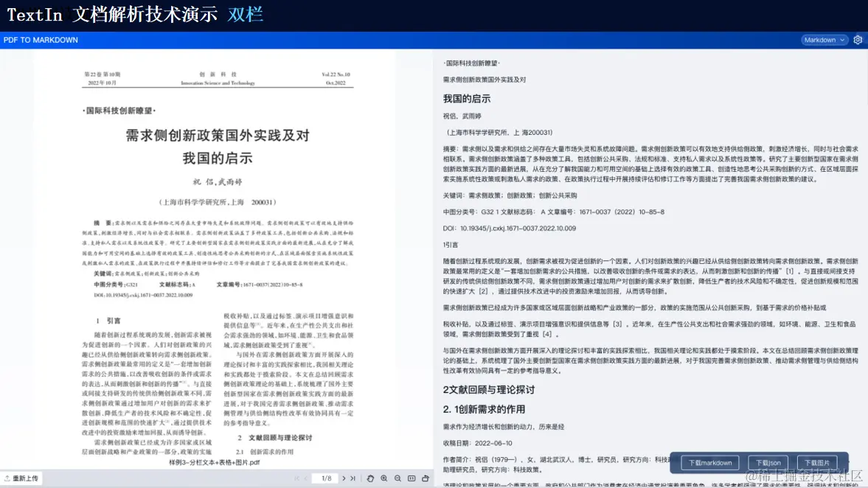Click the file name 样例3-分栏文本+表格+图片.pdf
This screenshot has height=488, width=868.
tap(215, 462)
